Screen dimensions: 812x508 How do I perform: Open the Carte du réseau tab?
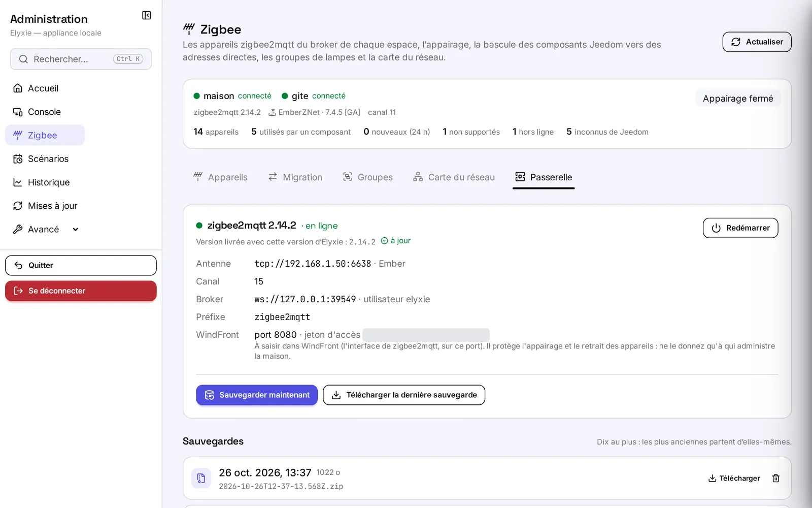454,177
